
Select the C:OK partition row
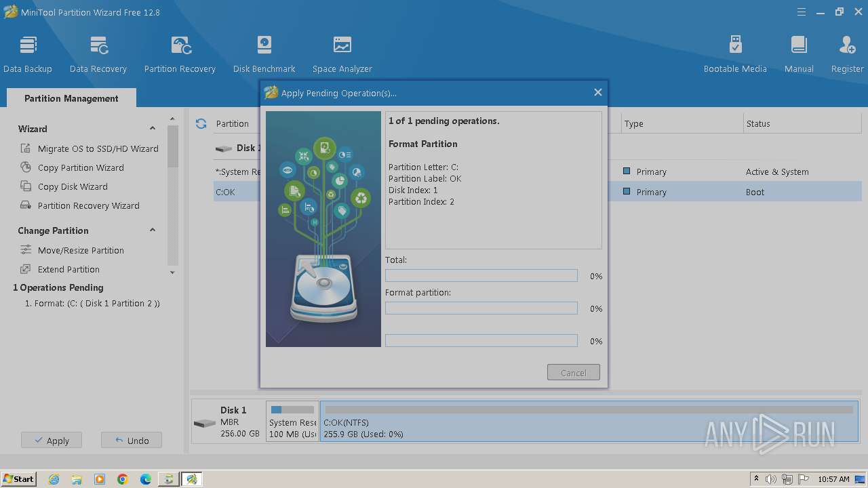[537, 192]
